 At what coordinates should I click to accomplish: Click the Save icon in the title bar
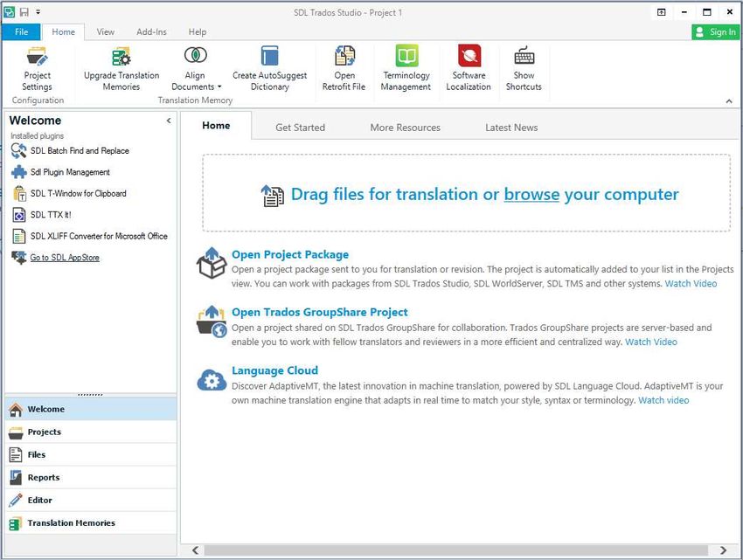tap(24, 12)
